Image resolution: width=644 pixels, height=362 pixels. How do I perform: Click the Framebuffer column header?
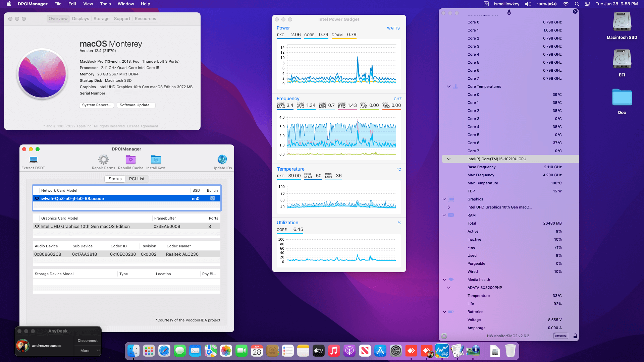click(180, 218)
